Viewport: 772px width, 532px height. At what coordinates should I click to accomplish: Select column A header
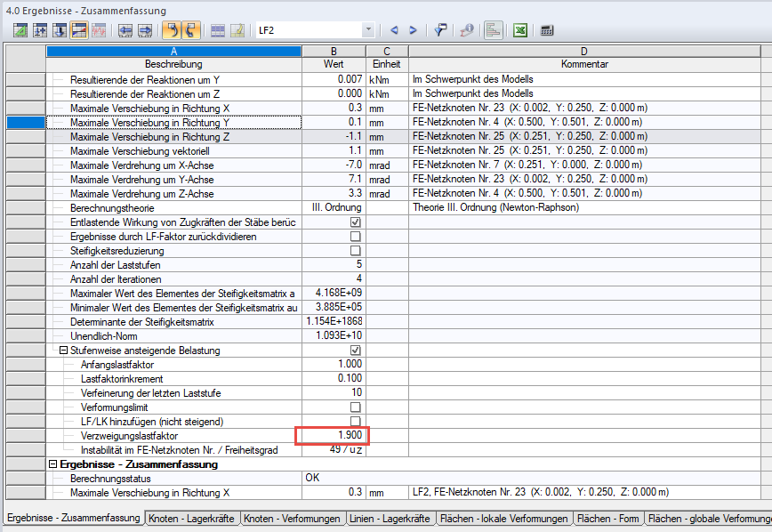(173, 52)
